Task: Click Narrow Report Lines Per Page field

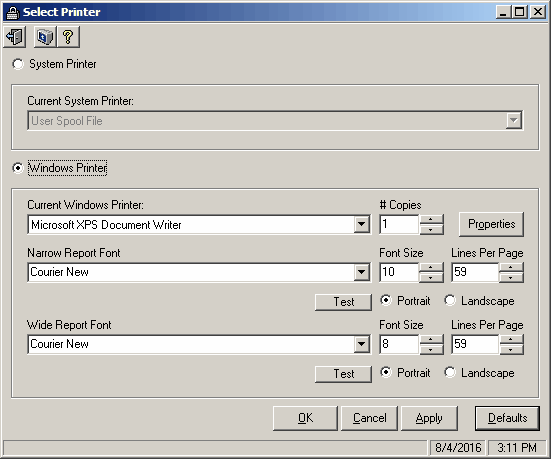Action: coord(475,272)
